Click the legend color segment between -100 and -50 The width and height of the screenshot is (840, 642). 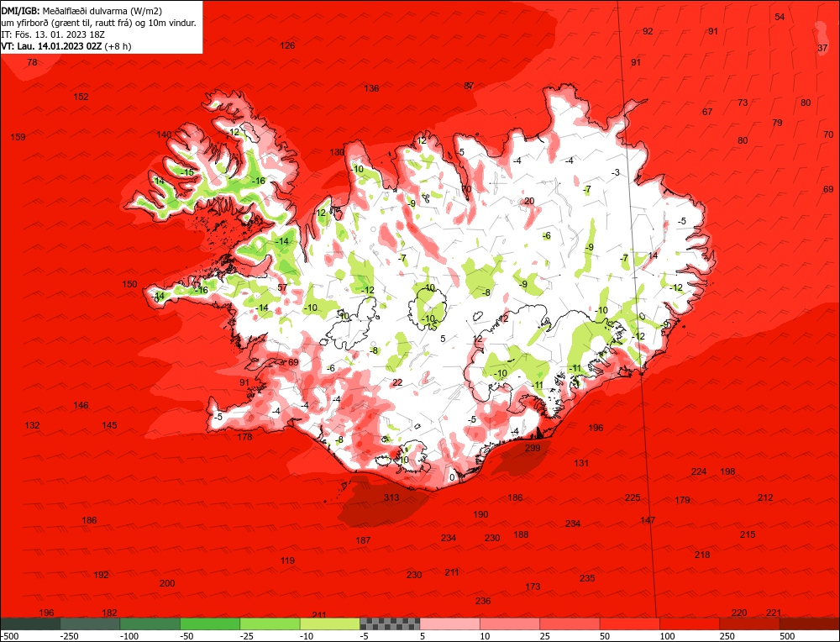tap(150, 624)
